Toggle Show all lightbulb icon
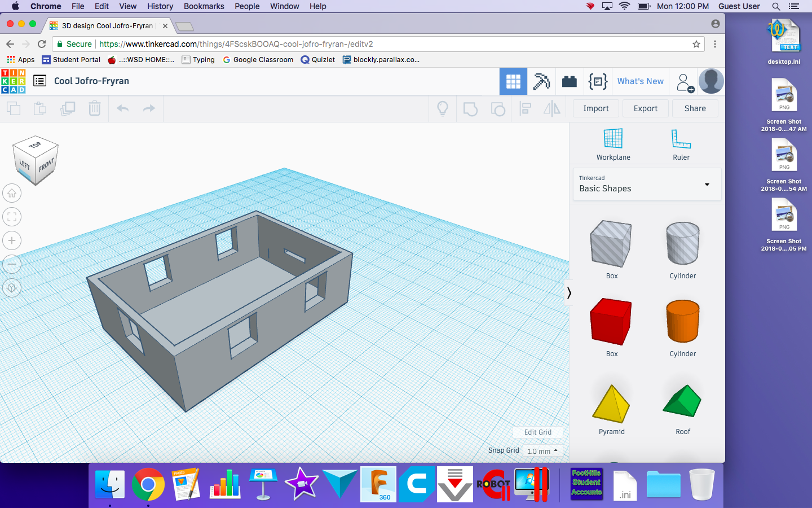 click(x=443, y=108)
